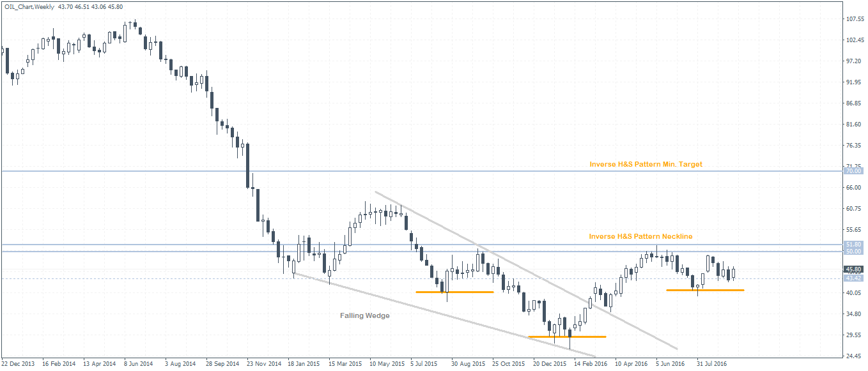This screenshot has width=868, height=371.
Task: Click the 30 Aug 2015 date label
Action: [x=469, y=364]
